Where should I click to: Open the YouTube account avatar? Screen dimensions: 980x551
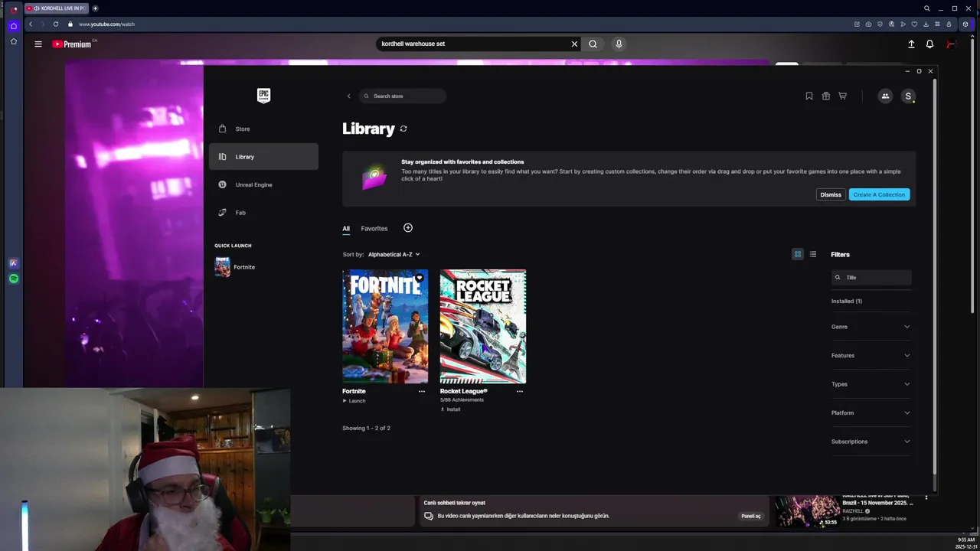click(951, 44)
